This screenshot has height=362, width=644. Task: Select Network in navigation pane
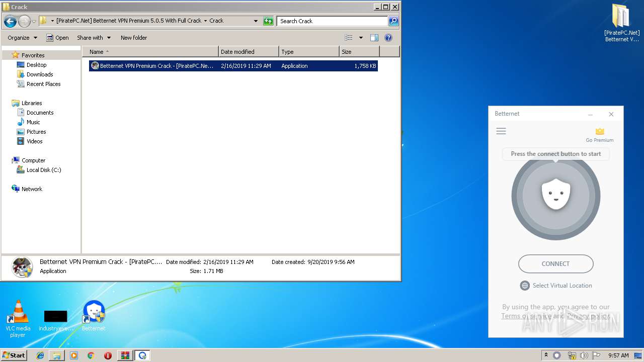[32, 189]
